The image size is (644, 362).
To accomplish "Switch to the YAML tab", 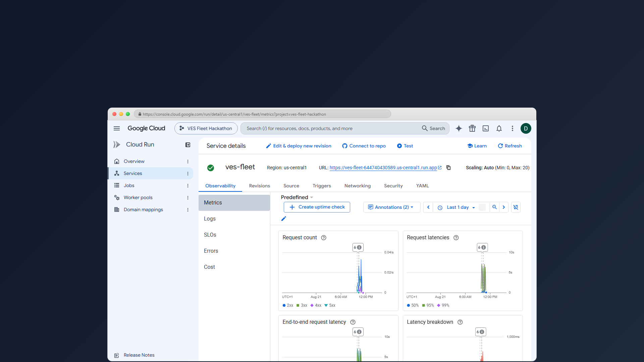I will pos(423,186).
